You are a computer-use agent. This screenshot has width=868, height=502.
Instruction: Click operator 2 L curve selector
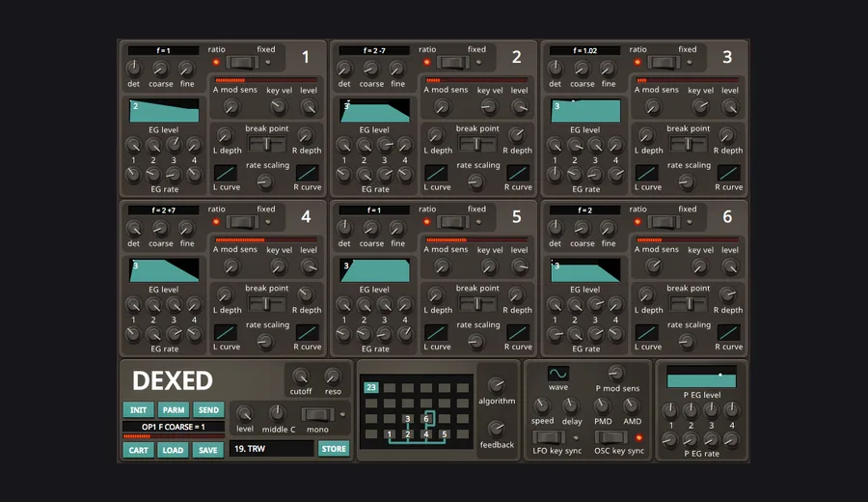(x=436, y=173)
